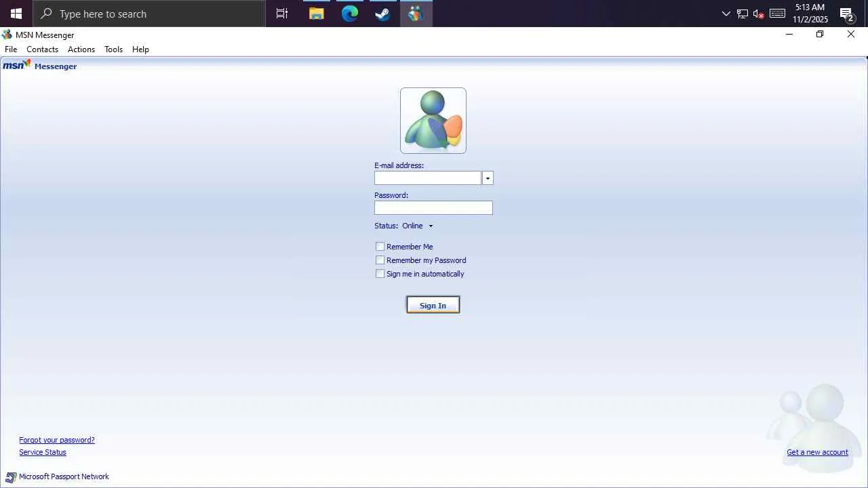868x488 pixels.
Task: Click the MSN Messenger taskbar icon
Action: (x=416, y=14)
